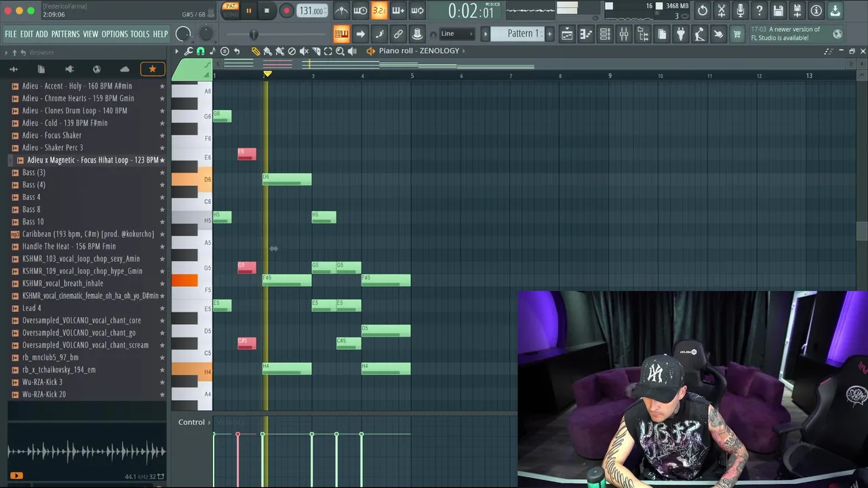
Task: Toggle the Browser panel icon
Action: tap(643, 34)
